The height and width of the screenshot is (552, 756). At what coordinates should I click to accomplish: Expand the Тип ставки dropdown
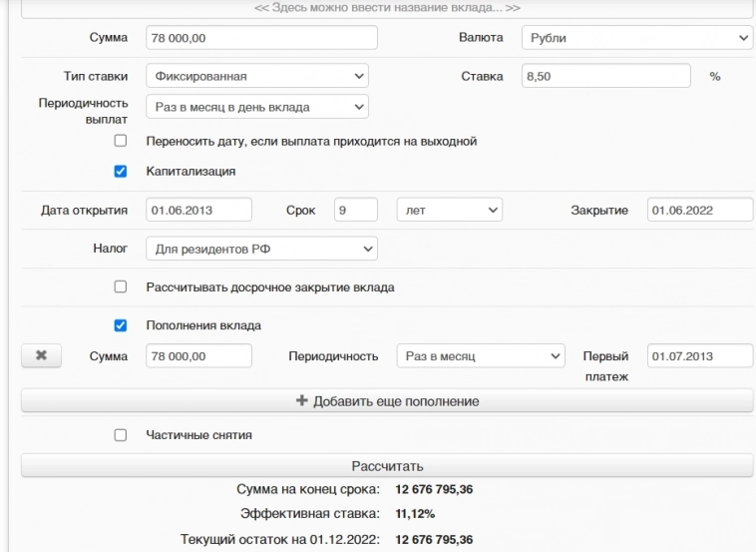coord(256,76)
